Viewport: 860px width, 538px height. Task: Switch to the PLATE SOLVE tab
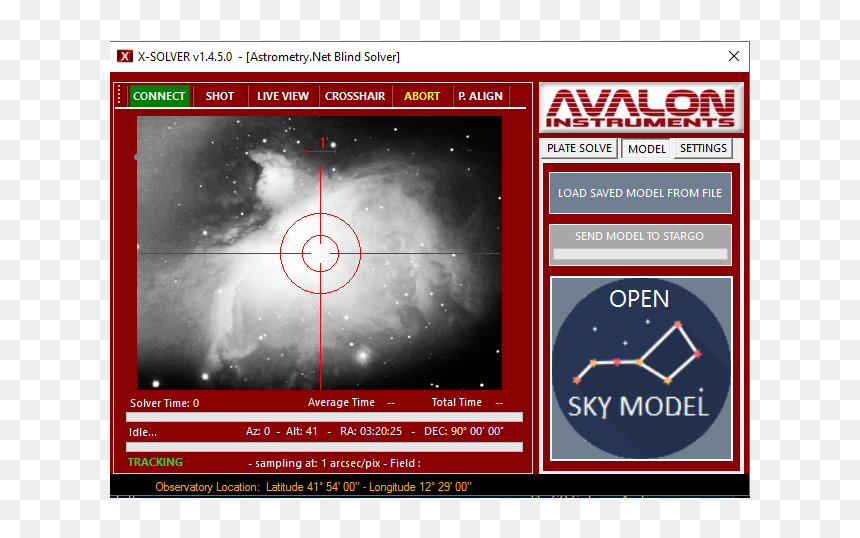tap(579, 148)
